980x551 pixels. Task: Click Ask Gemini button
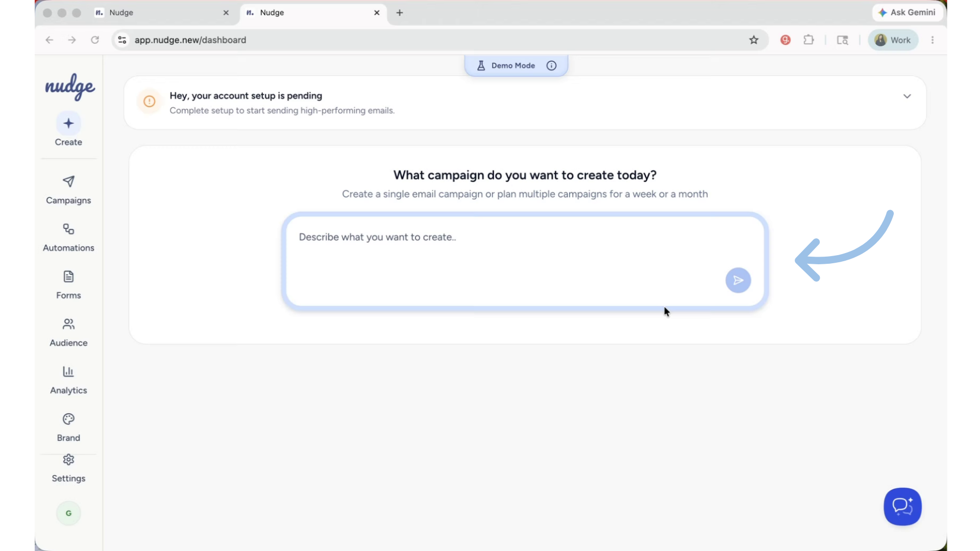click(x=907, y=12)
